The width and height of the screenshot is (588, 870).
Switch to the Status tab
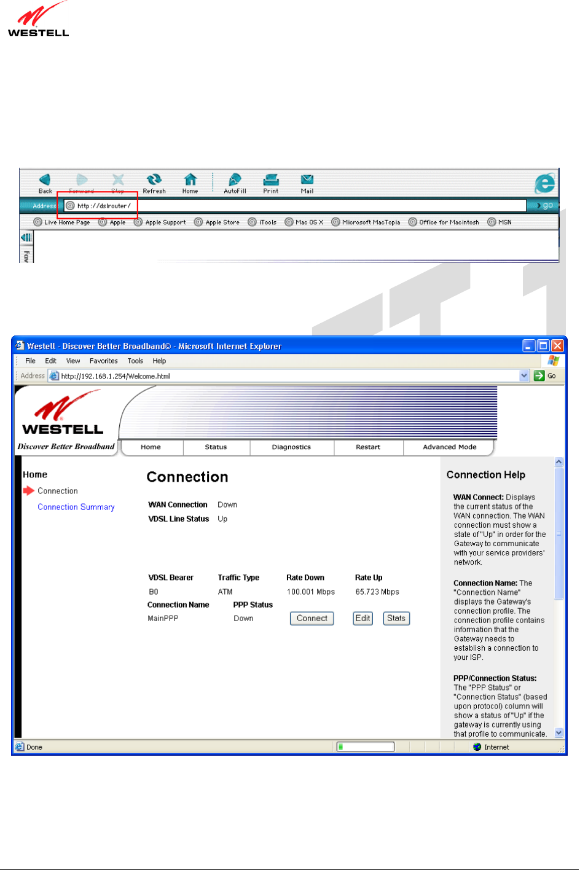click(216, 447)
